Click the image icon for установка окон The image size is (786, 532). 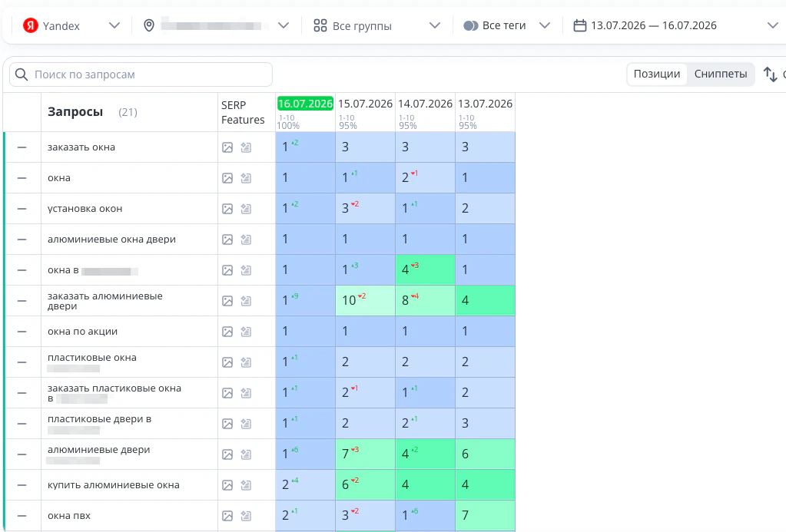[x=227, y=209]
